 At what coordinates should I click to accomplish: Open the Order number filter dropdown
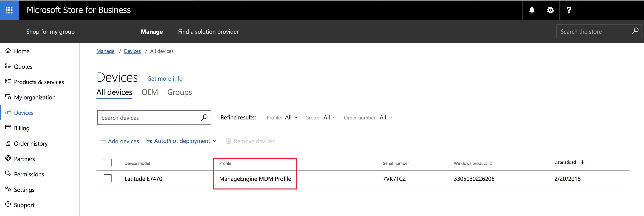tap(386, 117)
